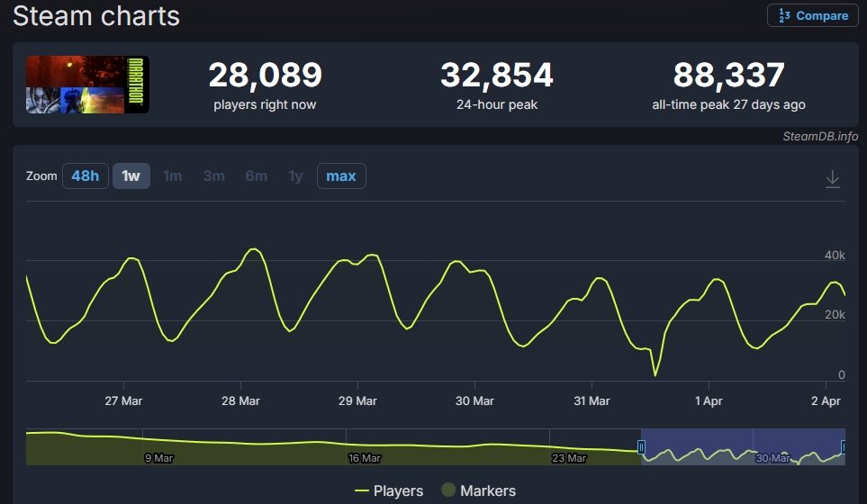Click the chart download icon
The height and width of the screenshot is (504, 867).
pyautogui.click(x=832, y=179)
